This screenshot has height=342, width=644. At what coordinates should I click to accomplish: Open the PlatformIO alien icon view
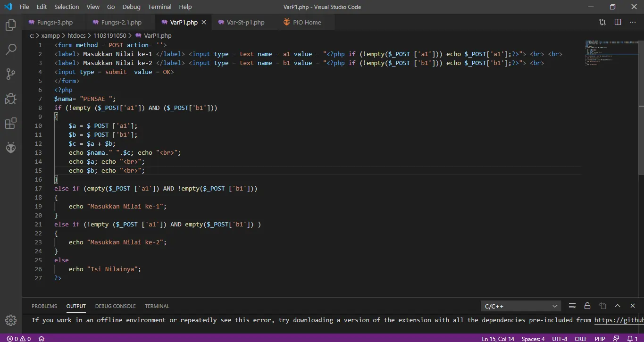click(x=10, y=148)
